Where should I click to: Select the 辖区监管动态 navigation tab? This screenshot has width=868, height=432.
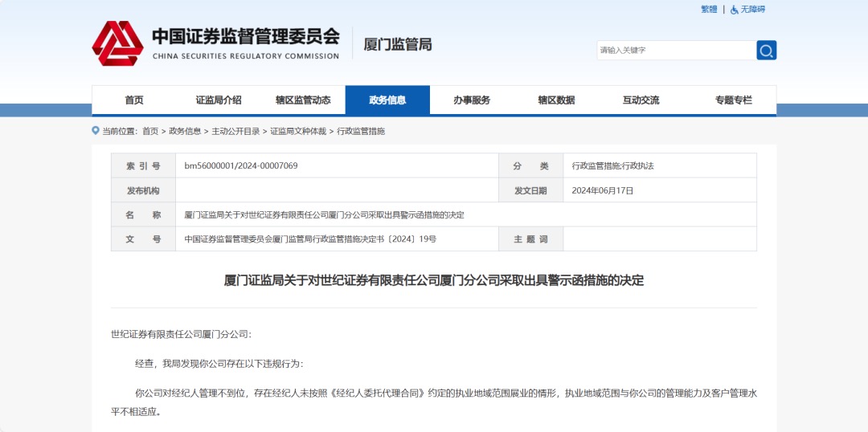[303, 100]
